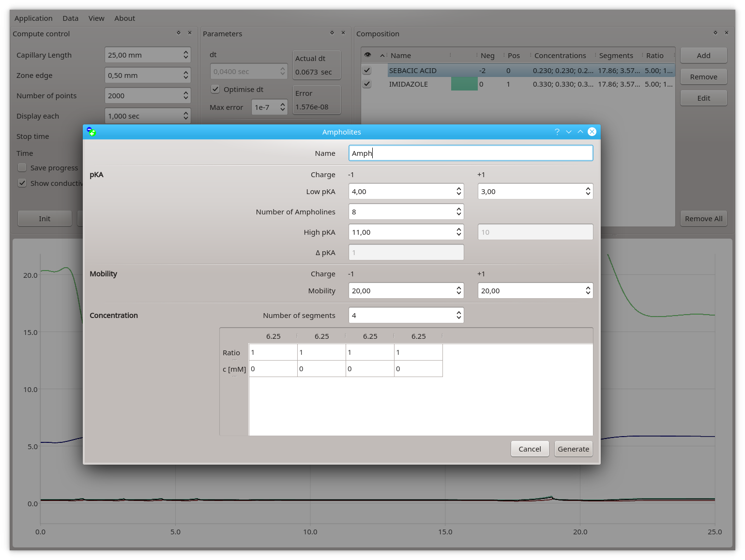Viewport: 745px width, 560px height.
Task: Click first segment Ratio cell
Action: tap(273, 352)
